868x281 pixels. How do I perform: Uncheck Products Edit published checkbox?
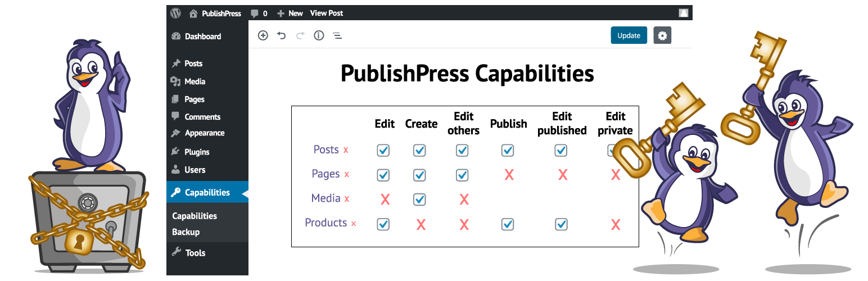561,224
